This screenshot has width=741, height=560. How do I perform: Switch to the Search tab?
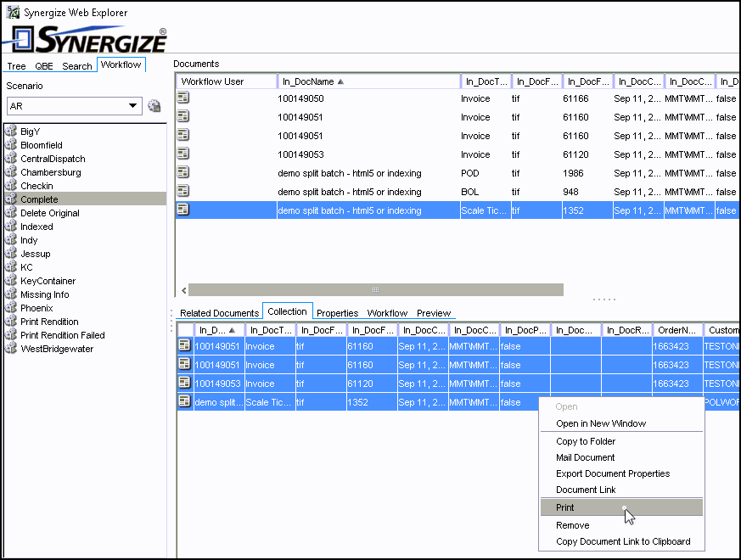(x=77, y=66)
